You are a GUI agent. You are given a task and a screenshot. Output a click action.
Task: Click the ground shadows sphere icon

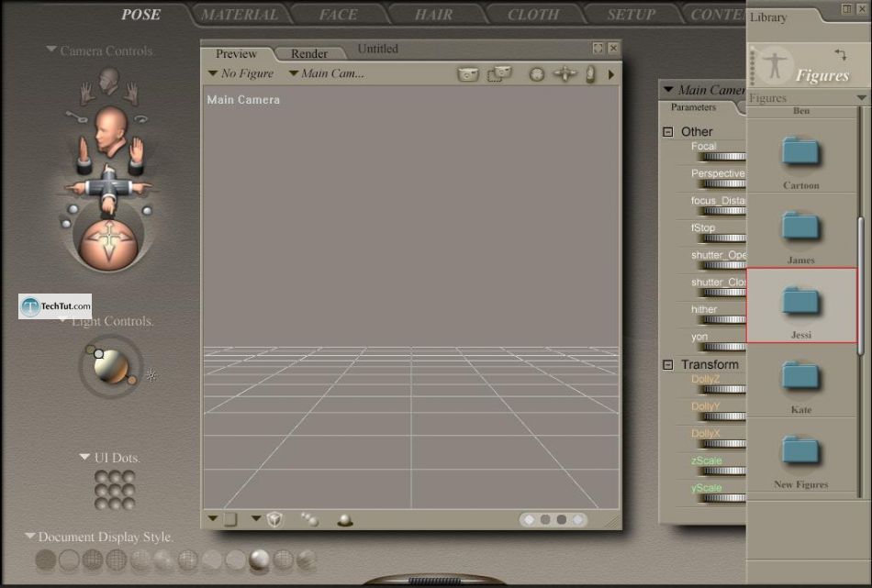point(345,520)
